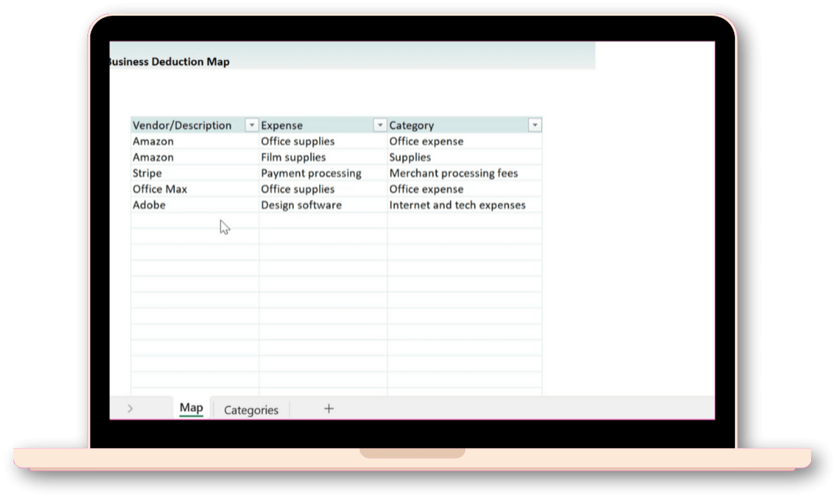Select Office supplies cell in first Amazon row
The image size is (838, 504).
click(323, 142)
